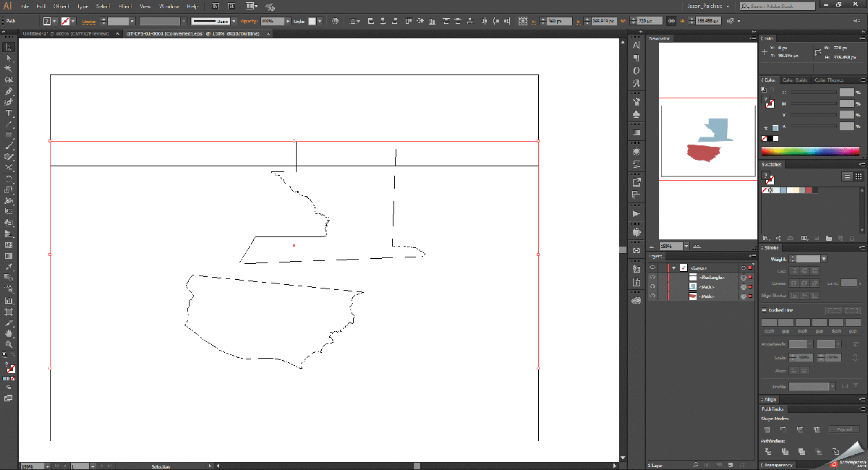Screen dimensions: 868x470
Task: Open the Actions panel play icon
Action: (x=637, y=214)
